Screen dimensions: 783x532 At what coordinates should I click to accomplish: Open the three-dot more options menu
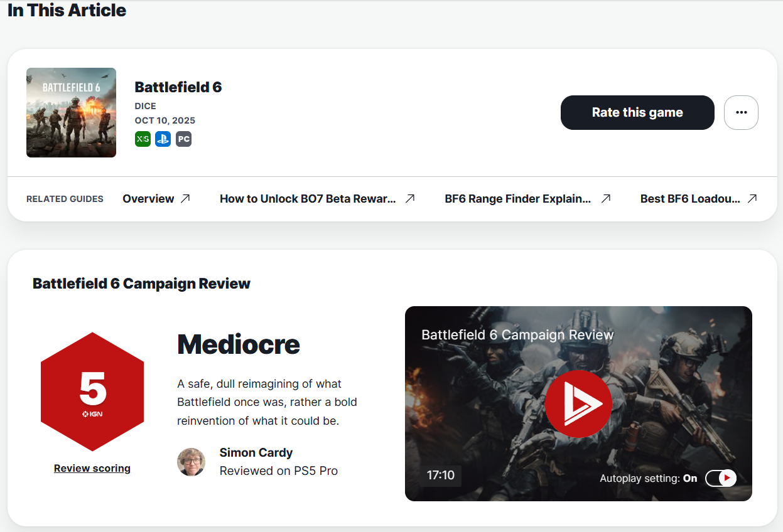(x=741, y=112)
